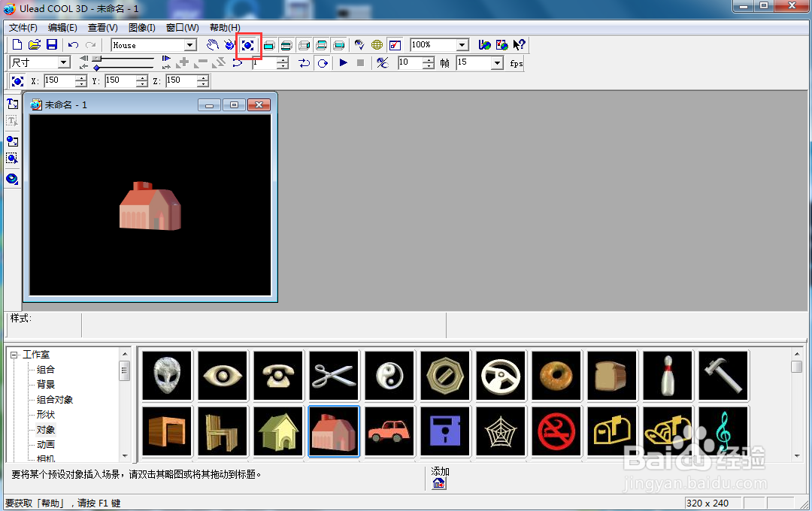Click the second face display icon

286,45
